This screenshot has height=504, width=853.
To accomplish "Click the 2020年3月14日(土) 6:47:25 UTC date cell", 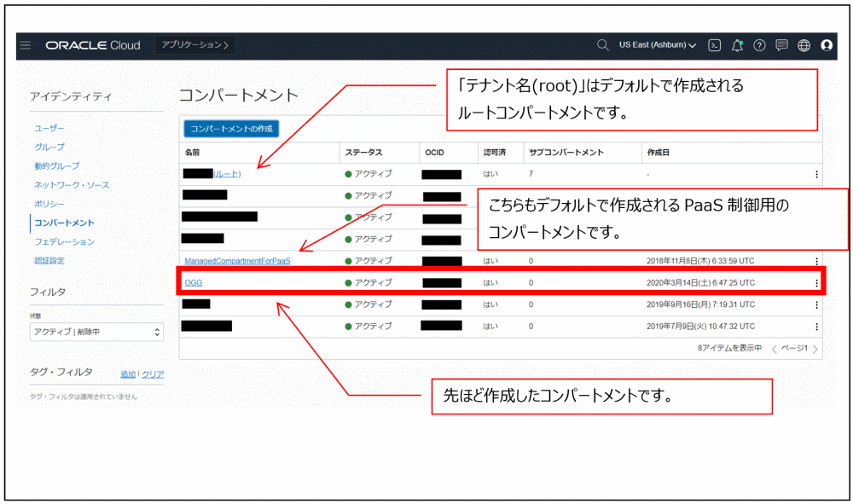I will click(x=700, y=283).
